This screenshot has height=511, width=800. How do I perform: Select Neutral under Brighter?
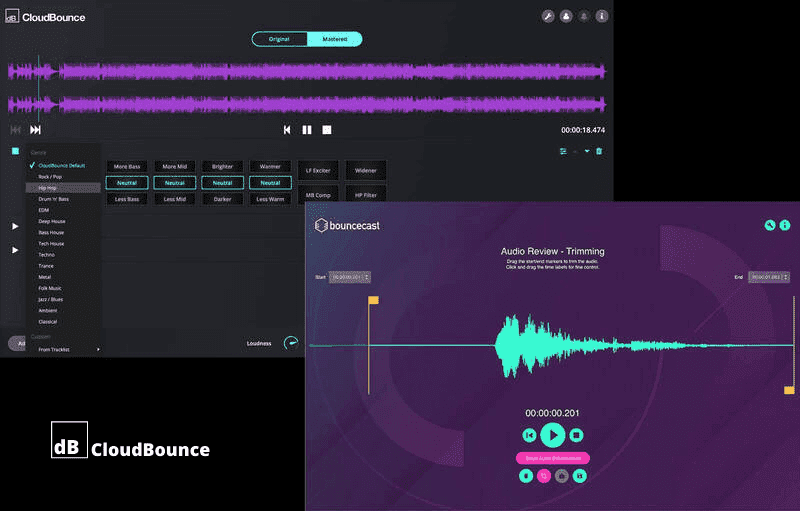(x=222, y=183)
